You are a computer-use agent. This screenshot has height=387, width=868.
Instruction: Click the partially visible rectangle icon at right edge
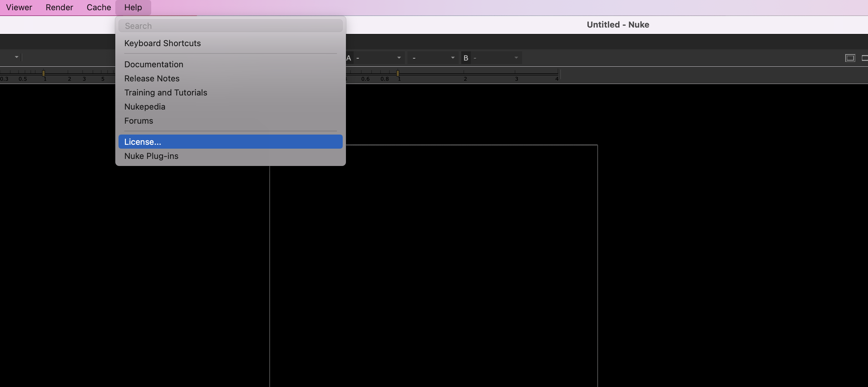(864, 58)
